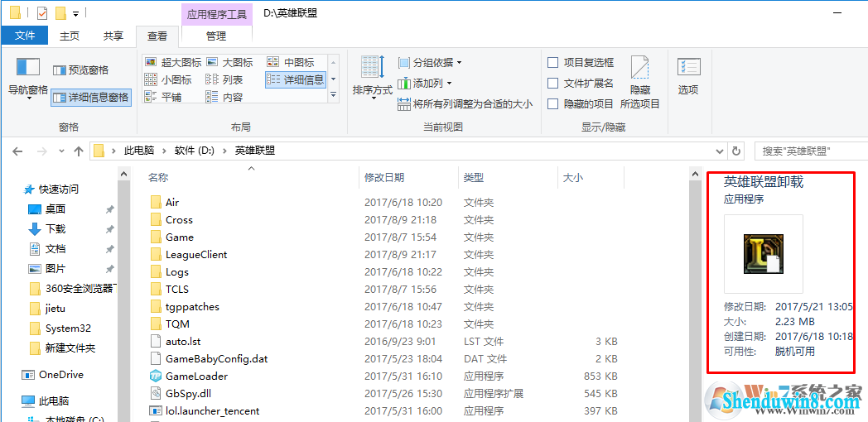Go up one folder level arrow
Viewport: 868px width, 422px height.
(x=80, y=151)
